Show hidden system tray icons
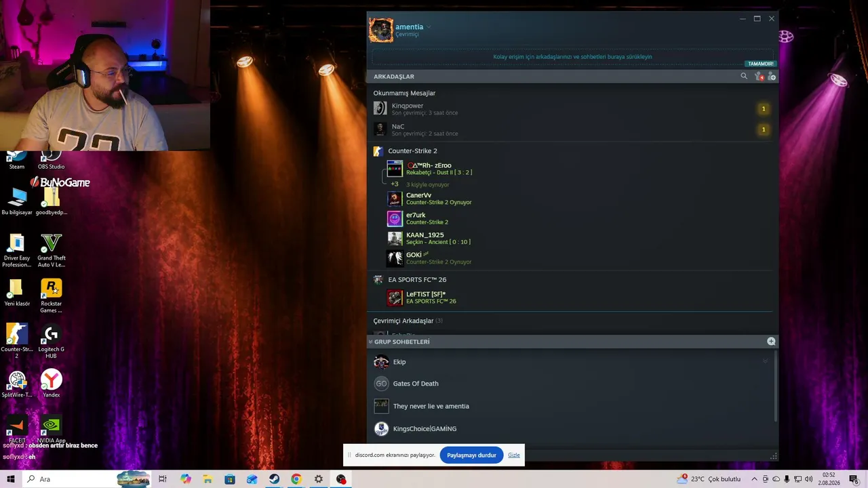 [x=753, y=479]
